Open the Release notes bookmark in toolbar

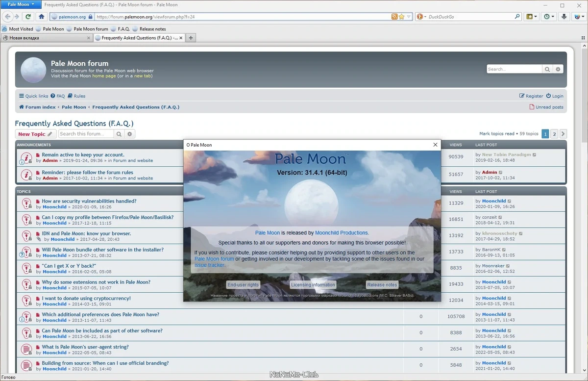point(149,29)
